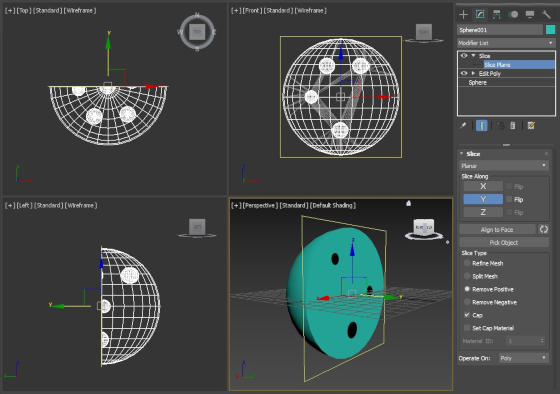This screenshot has width=560, height=394.
Task: Click the Front viewport ViewCube
Action: pyautogui.click(x=424, y=33)
